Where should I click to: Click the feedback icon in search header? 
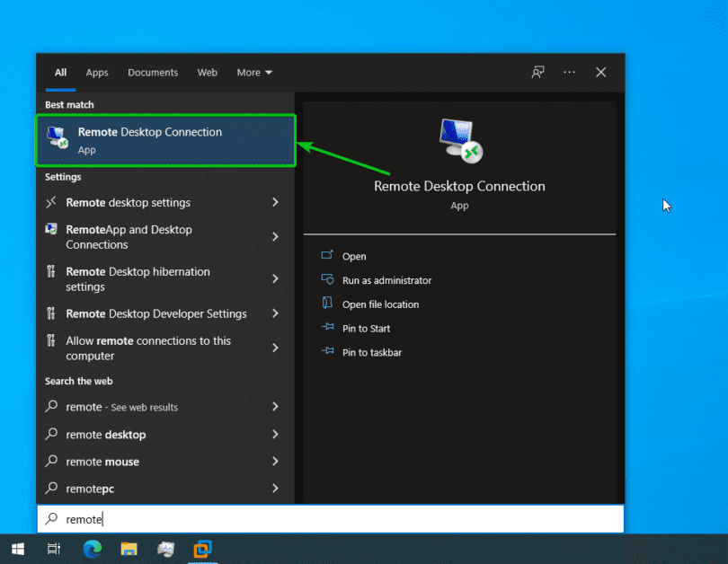[x=538, y=73]
